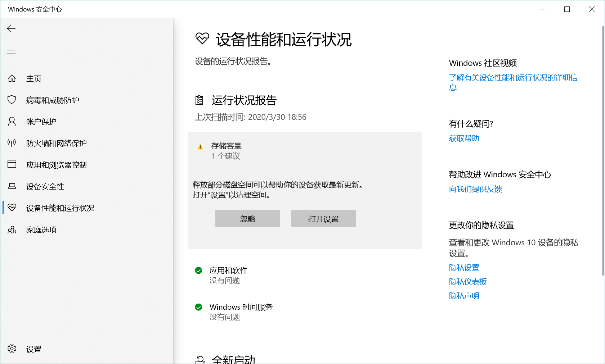Screen dimensions: 605x364
Task: Click the laptop icon for 设备安全性
Action: [12, 186]
